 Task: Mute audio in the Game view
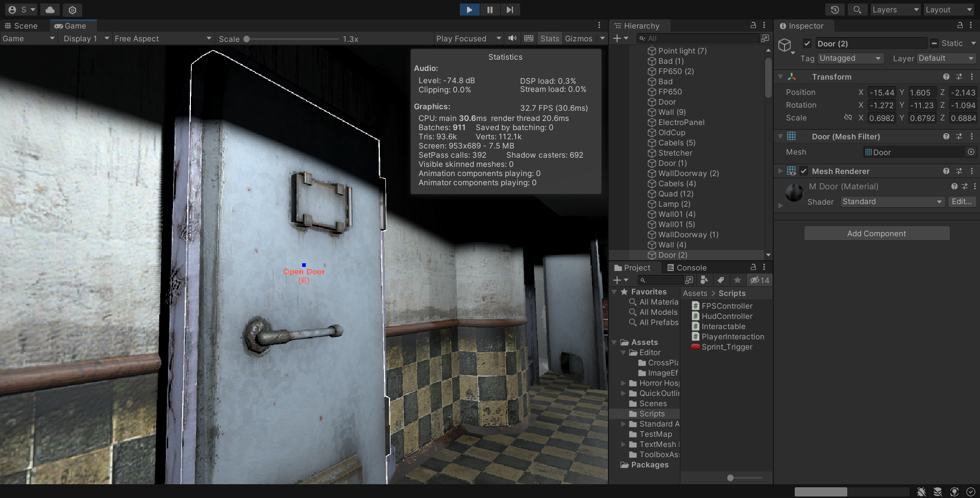point(512,38)
